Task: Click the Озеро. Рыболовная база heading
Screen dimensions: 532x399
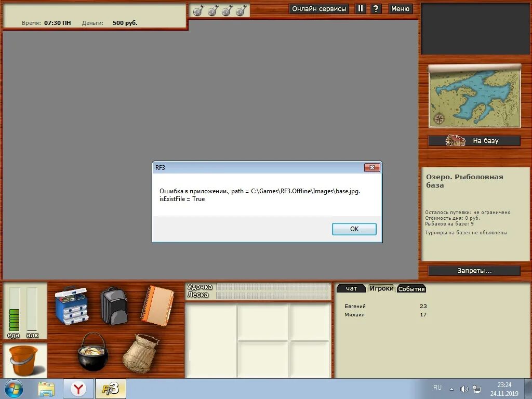Action: click(x=464, y=181)
